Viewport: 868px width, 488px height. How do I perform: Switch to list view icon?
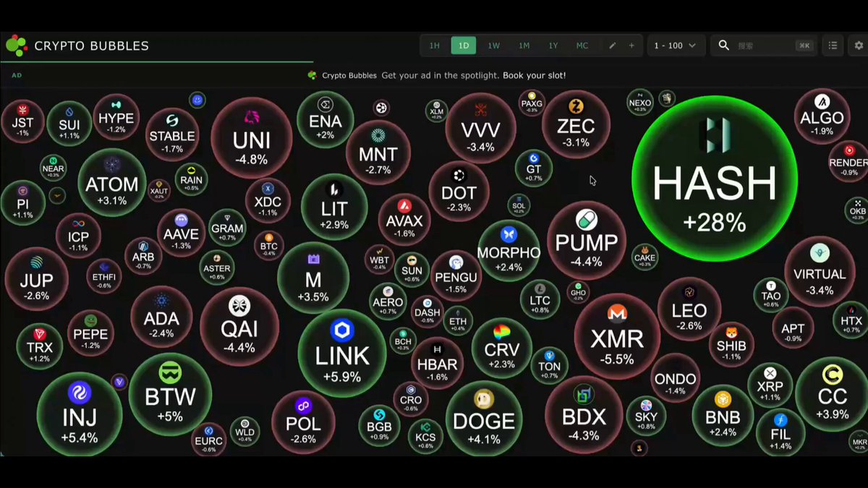(x=833, y=46)
